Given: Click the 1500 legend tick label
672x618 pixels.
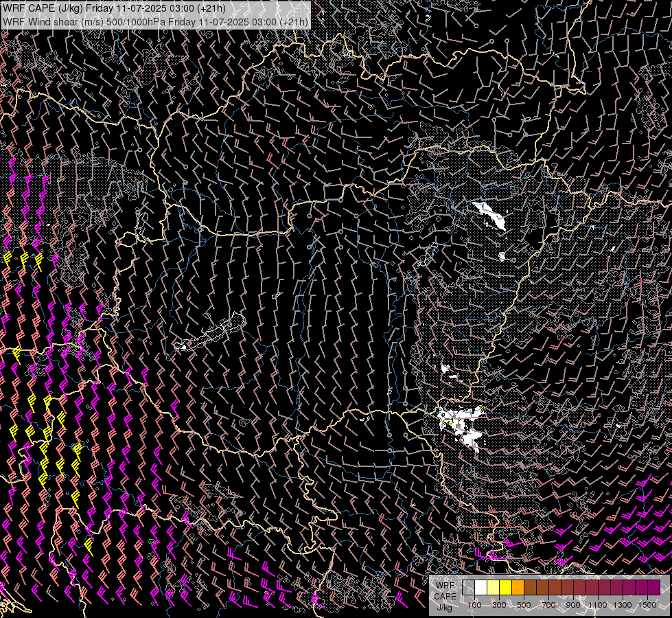Looking at the screenshot, I should (x=647, y=605).
